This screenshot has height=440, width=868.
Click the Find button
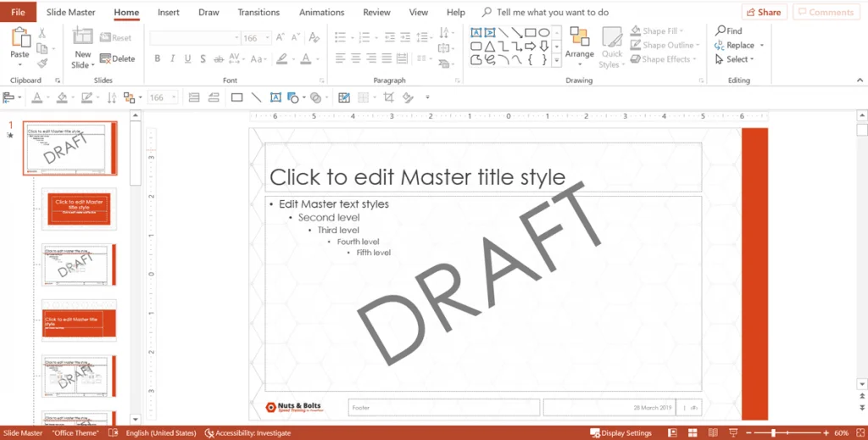[728, 31]
